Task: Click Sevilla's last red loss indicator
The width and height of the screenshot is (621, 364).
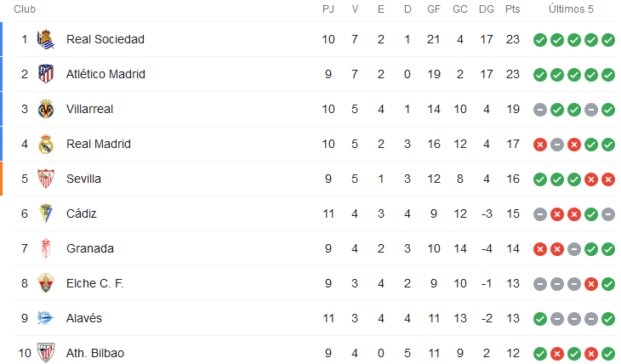Action: pyautogui.click(x=608, y=179)
